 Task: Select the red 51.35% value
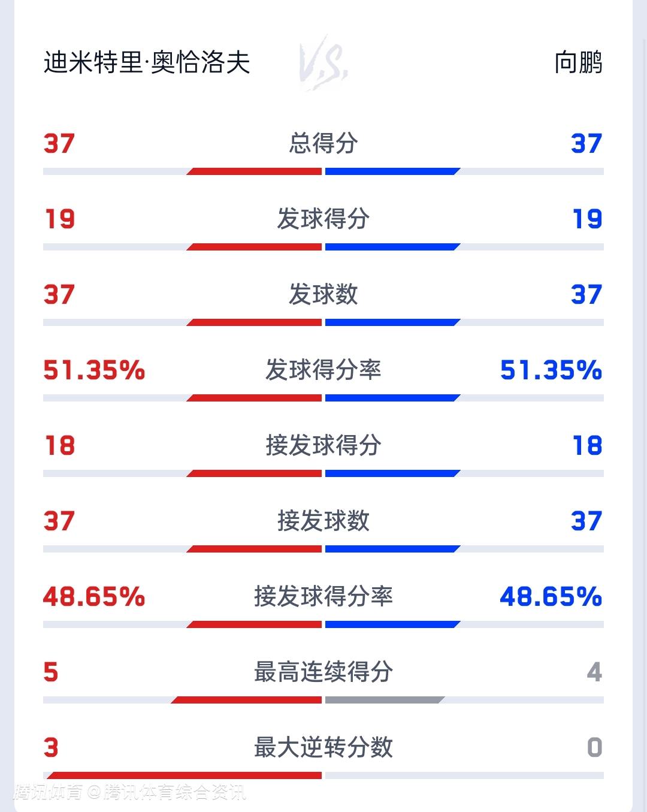tap(94, 370)
